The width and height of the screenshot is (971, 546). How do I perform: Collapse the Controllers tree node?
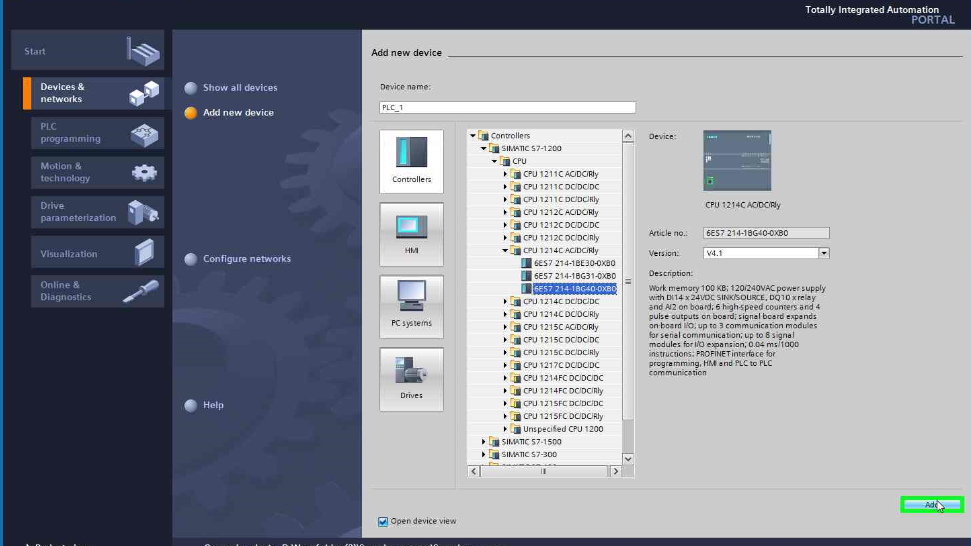(x=472, y=136)
